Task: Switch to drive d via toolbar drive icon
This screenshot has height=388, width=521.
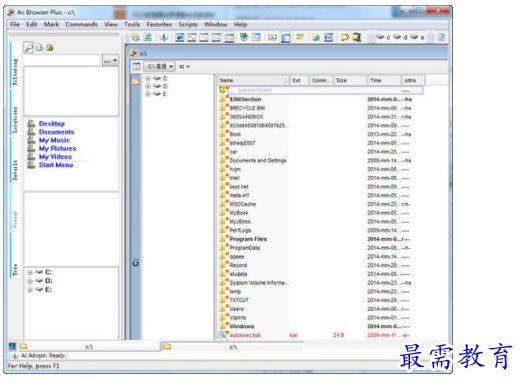Action: [400, 37]
